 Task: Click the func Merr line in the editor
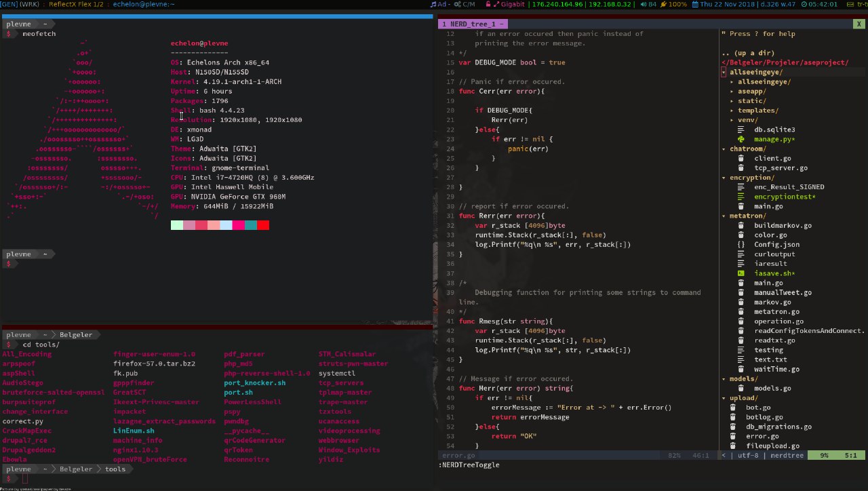point(516,389)
